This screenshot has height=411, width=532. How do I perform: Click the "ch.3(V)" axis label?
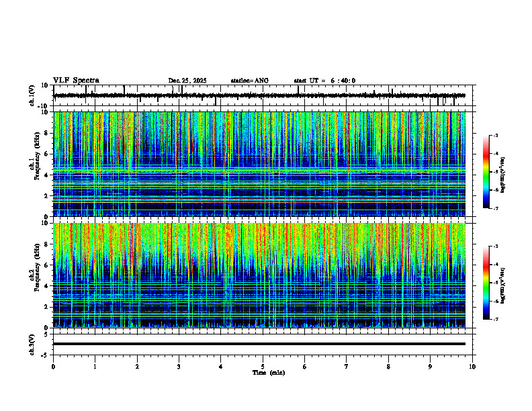point(32,345)
